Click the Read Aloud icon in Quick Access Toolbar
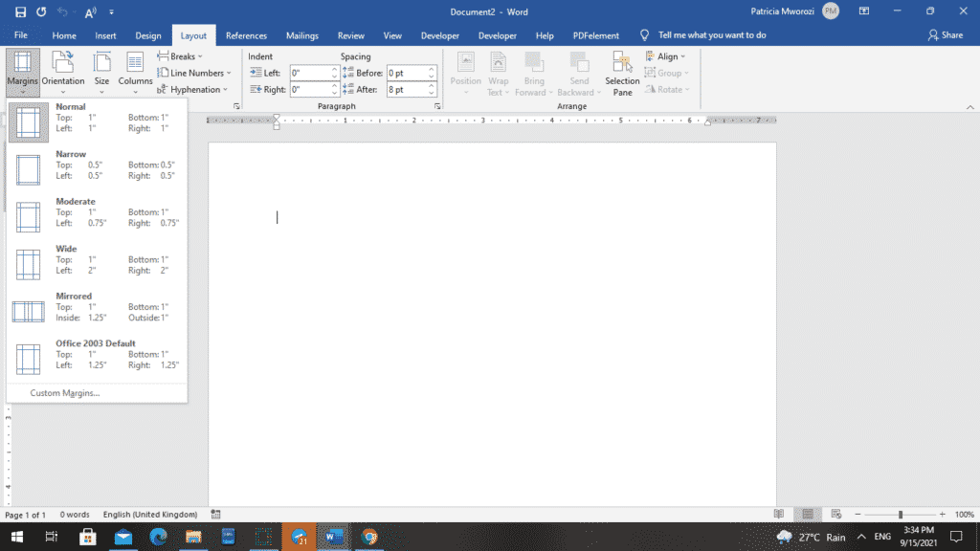 coord(89,11)
